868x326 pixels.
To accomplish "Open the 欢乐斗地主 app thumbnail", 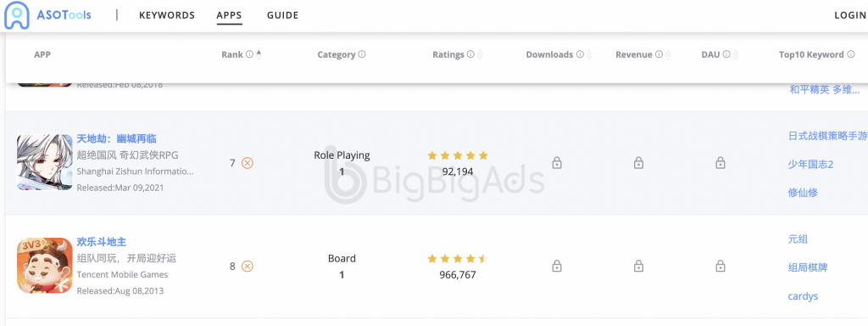I will (44, 266).
